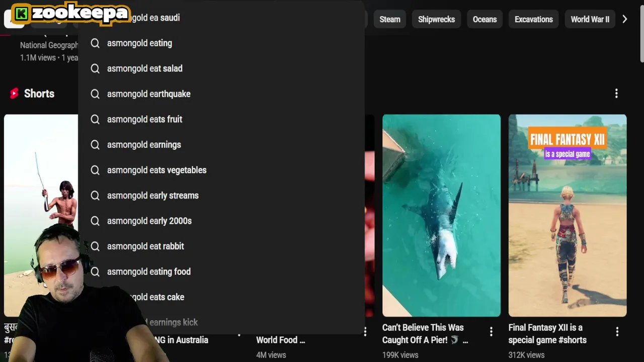Choose 'asmongold early streams' suggestion
This screenshot has width=644, height=362.
(x=221, y=196)
